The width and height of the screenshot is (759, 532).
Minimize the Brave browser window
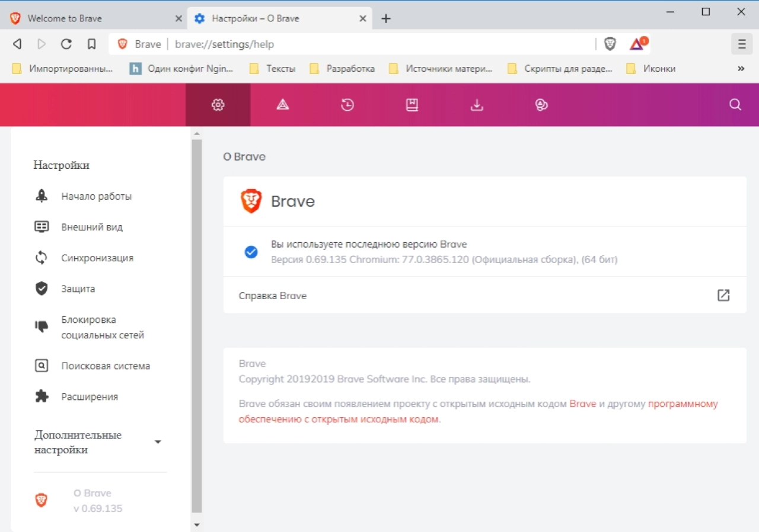(x=671, y=11)
